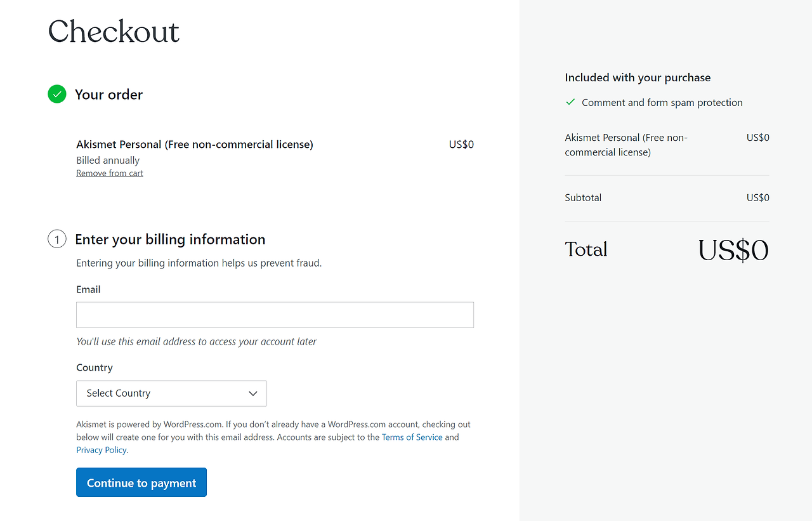The image size is (812, 521).
Task: Click the Your order section heading
Action: point(108,95)
